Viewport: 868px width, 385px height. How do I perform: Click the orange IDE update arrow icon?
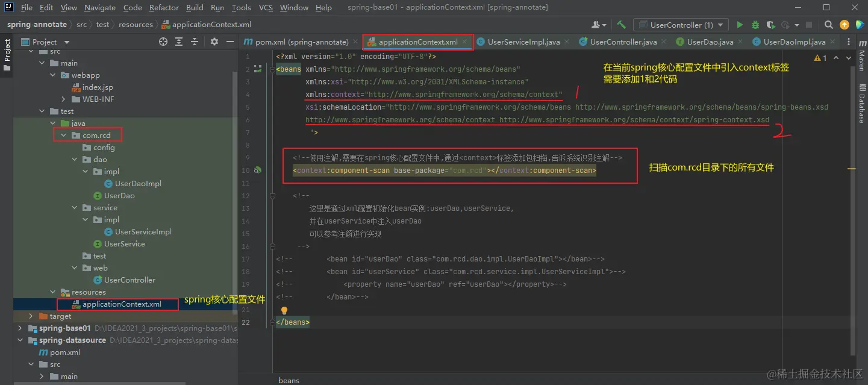click(x=845, y=25)
